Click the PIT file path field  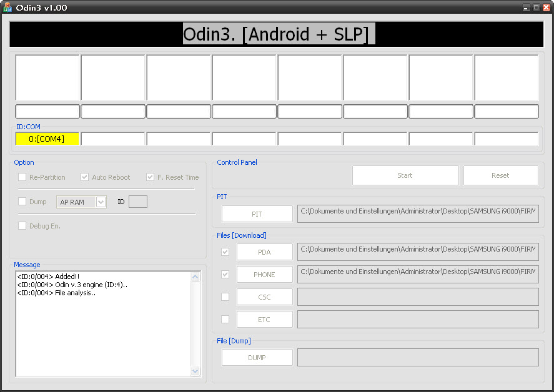point(418,213)
